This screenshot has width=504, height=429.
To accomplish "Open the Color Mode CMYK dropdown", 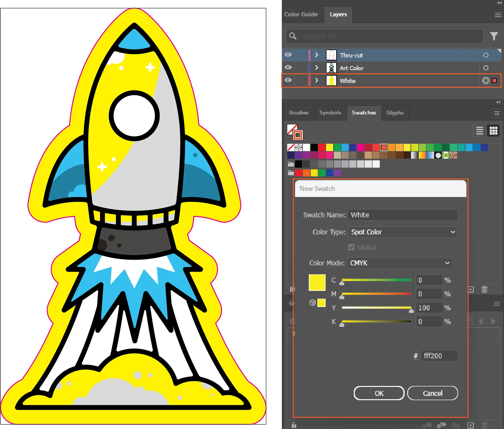I will point(399,263).
